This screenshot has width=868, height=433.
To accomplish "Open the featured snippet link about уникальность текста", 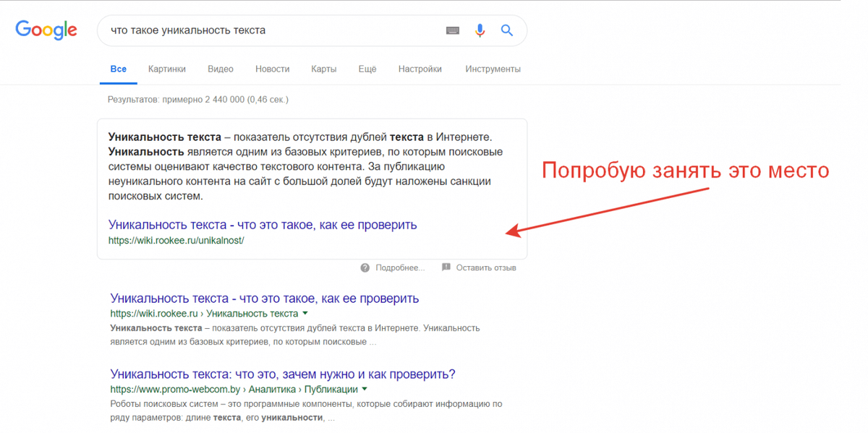I will tap(262, 225).
